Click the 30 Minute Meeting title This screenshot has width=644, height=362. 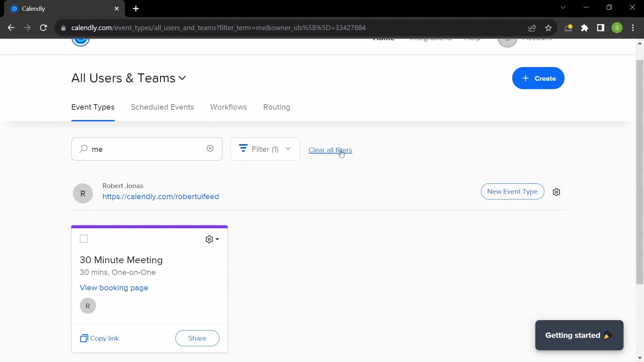click(x=121, y=260)
